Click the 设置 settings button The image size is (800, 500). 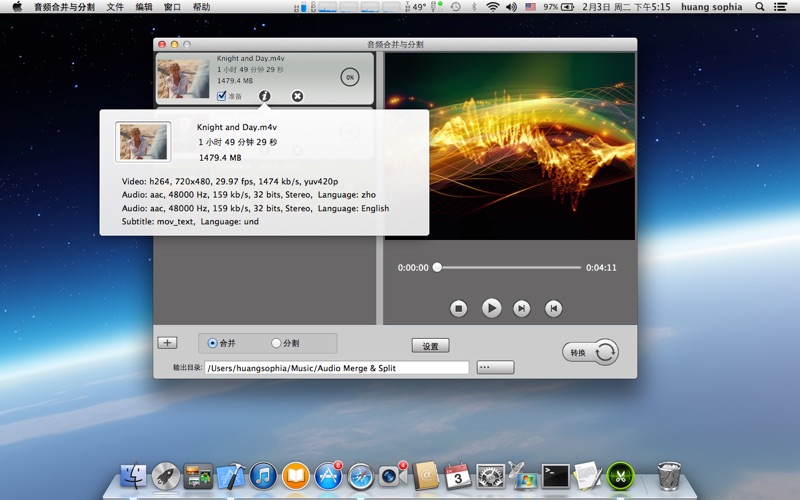coord(430,346)
